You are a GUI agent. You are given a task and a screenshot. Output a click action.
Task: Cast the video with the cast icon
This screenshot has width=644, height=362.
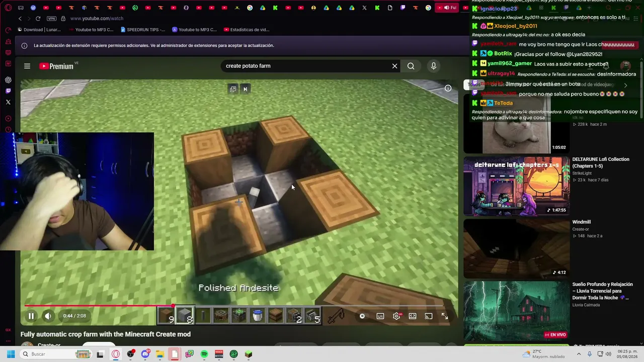pos(429,316)
